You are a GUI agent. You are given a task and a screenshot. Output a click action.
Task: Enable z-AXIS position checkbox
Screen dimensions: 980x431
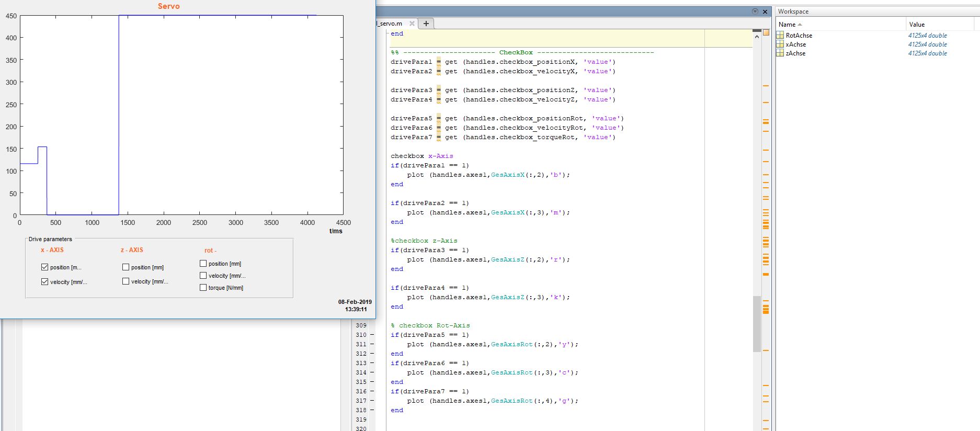126,267
